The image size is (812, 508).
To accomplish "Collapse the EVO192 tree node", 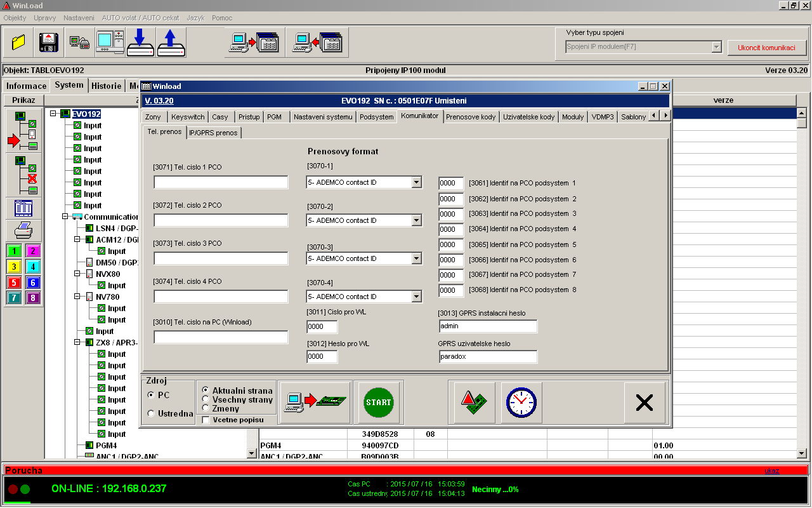I will pyautogui.click(x=53, y=114).
